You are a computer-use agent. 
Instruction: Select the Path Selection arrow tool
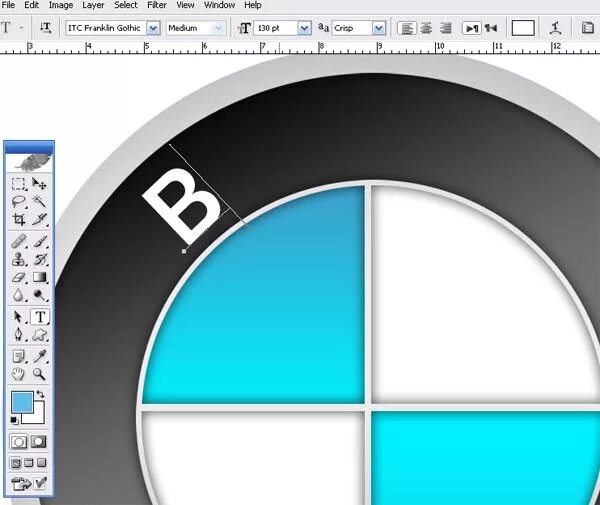click(x=18, y=317)
